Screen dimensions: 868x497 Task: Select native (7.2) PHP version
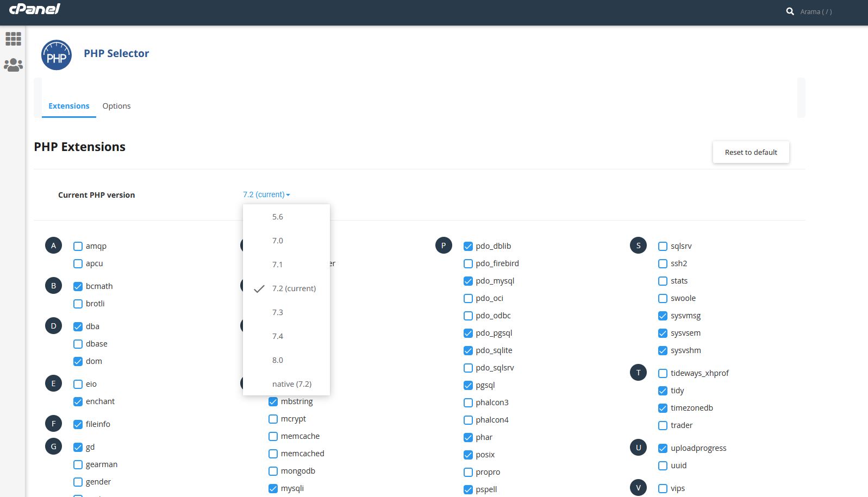(286, 384)
